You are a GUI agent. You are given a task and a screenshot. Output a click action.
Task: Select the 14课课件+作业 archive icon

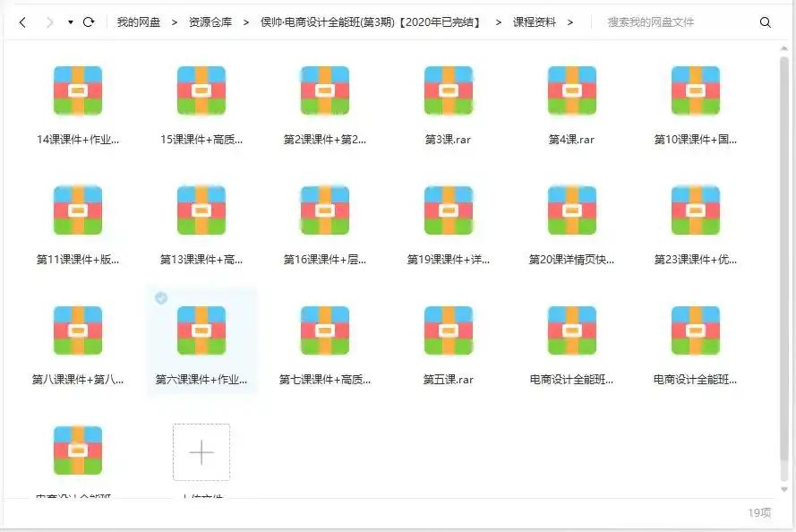pos(78,90)
